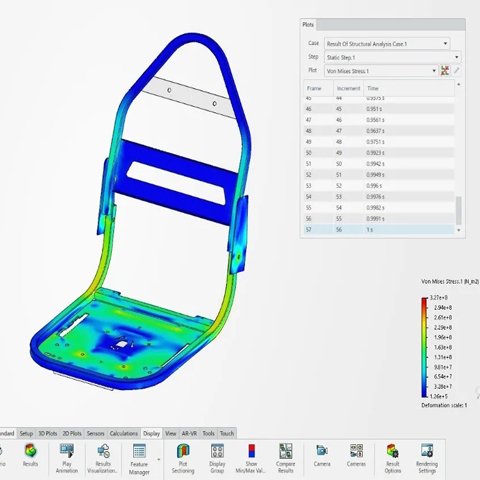Click the frame list scrollbar thumb
This screenshot has width=480, height=480.
[x=459, y=211]
